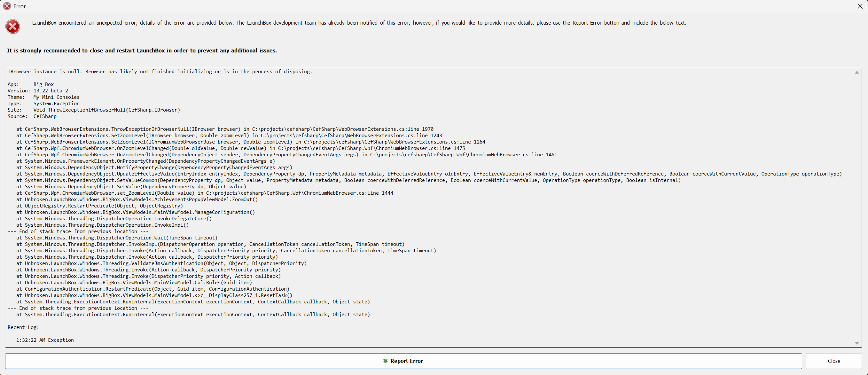This screenshot has width=868, height=375.
Task: Click the DependencyObject.SetValueCommon stack line
Action: coord(348,180)
